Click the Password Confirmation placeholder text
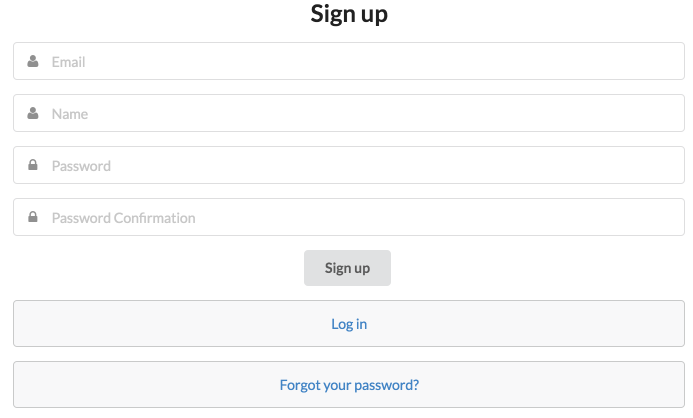693x418 pixels. point(123,218)
